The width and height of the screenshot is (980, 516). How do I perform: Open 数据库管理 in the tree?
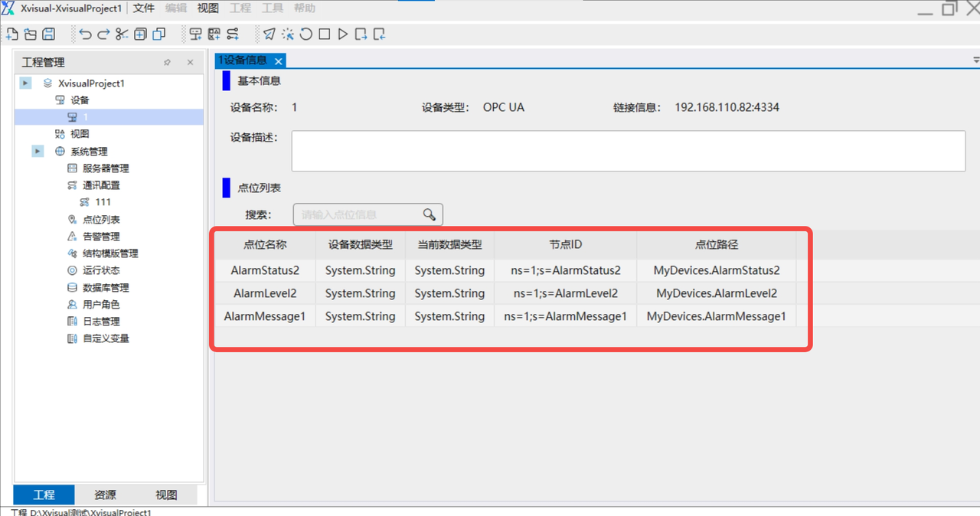106,288
